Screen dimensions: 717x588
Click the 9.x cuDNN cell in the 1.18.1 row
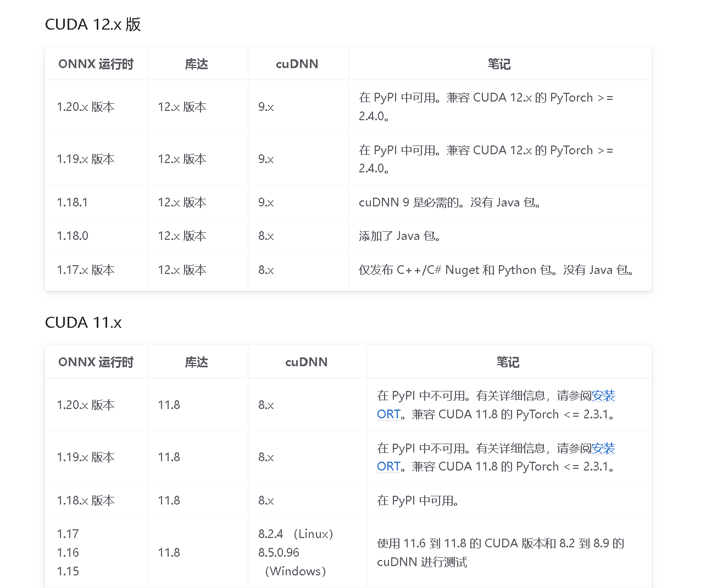(266, 202)
